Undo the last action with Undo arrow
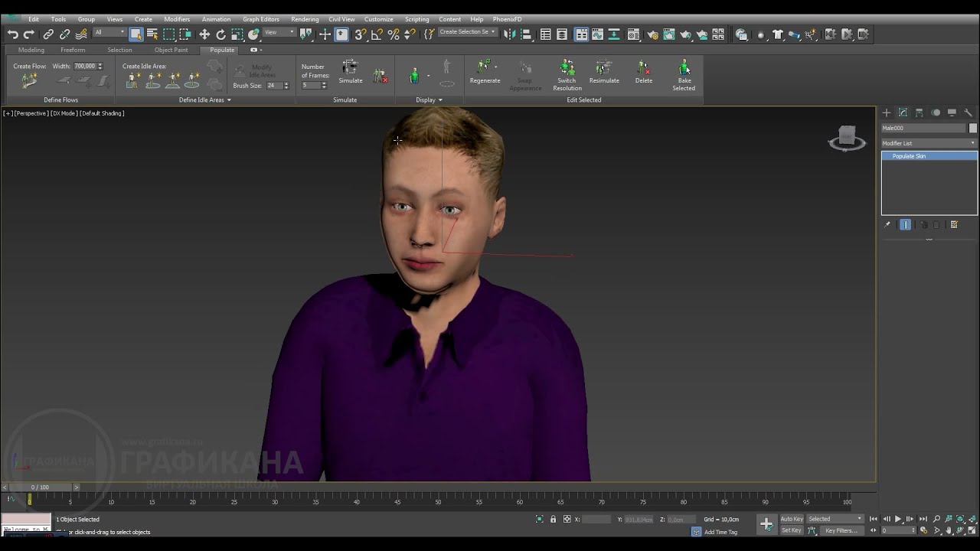 [13, 34]
